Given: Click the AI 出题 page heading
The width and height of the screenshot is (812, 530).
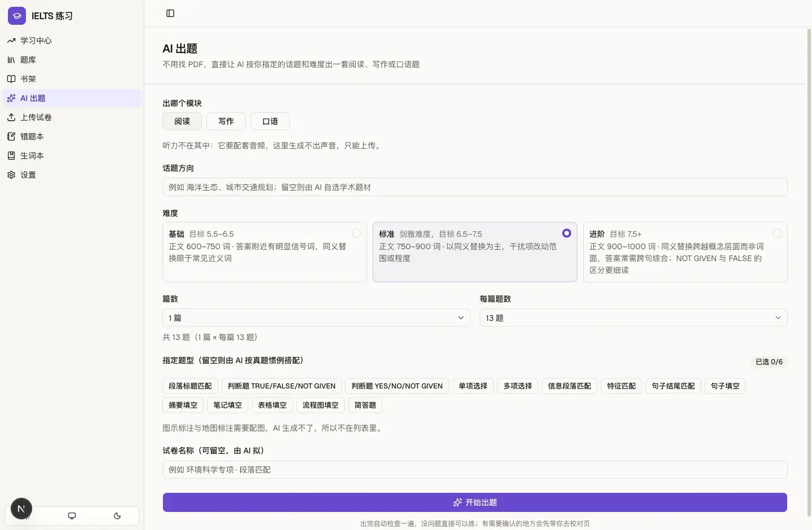Looking at the screenshot, I should pos(180,48).
